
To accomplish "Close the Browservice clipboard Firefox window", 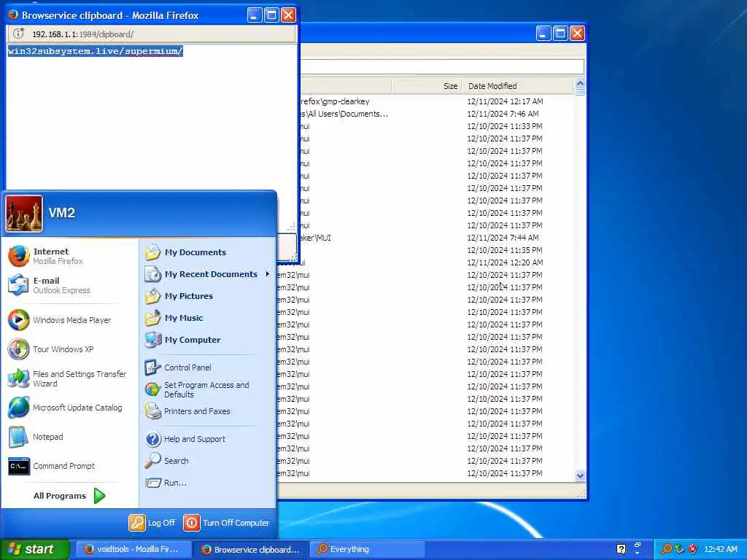I will tap(289, 15).
